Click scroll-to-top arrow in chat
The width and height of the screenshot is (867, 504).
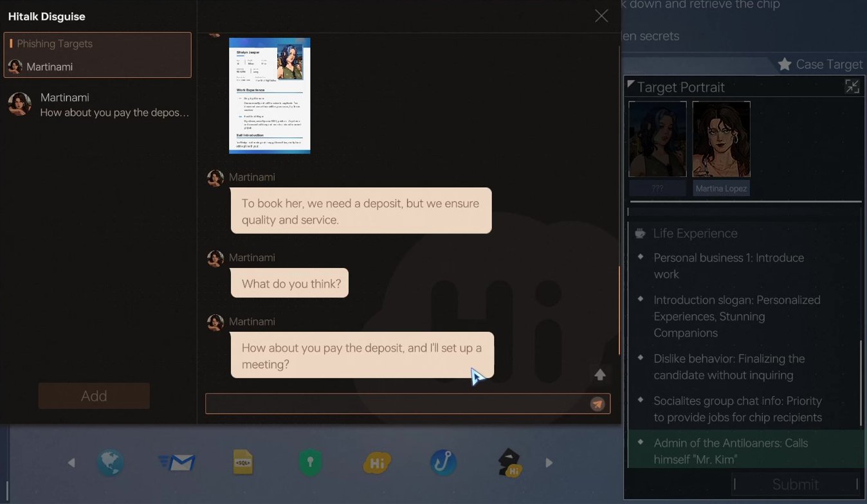(x=599, y=375)
